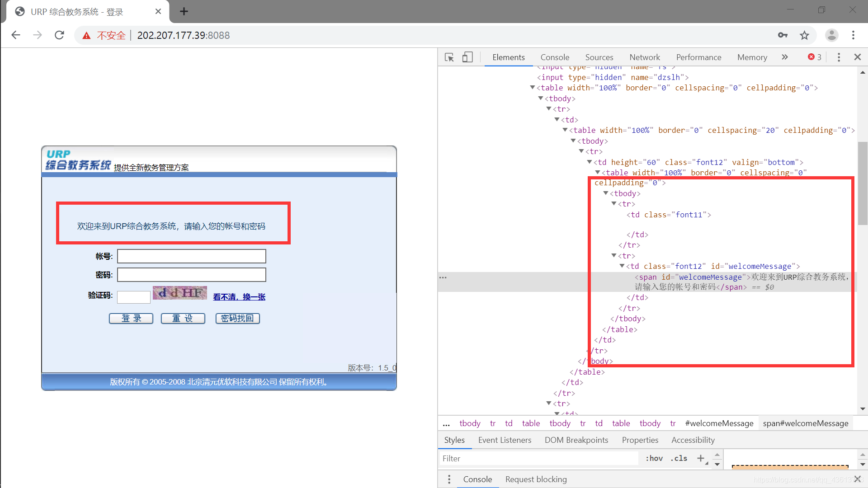
Task: Click the breadcrumb overflow ellipsis
Action: pyautogui.click(x=446, y=424)
